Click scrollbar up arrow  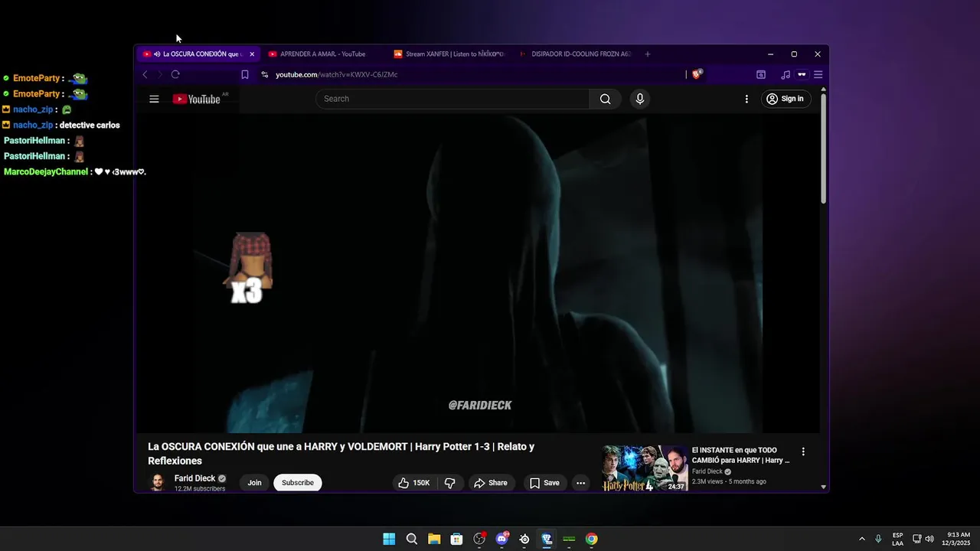click(x=824, y=90)
